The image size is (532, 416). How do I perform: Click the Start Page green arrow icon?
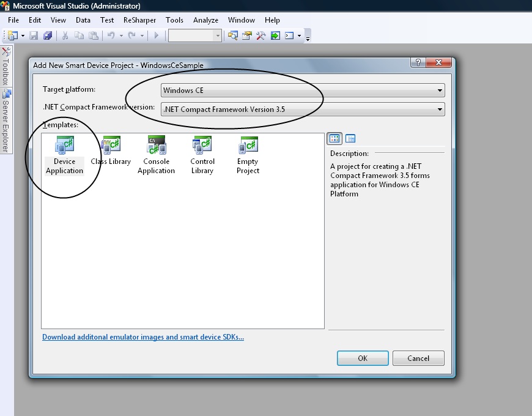click(275, 35)
